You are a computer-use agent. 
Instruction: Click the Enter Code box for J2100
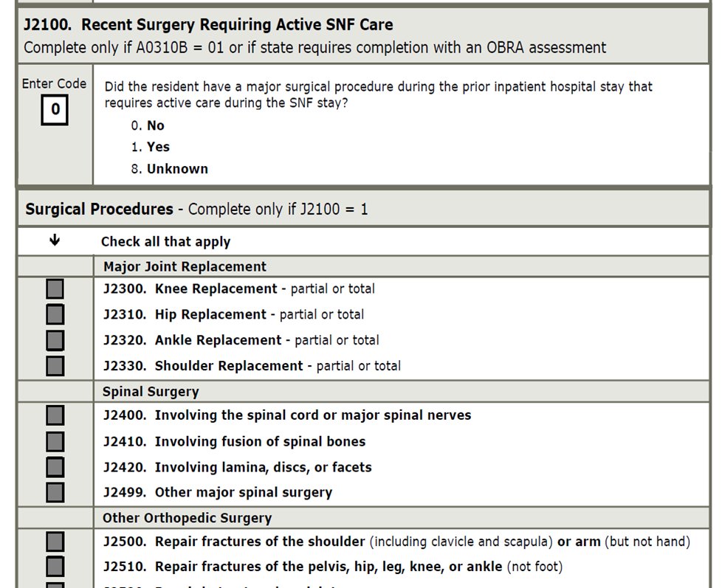[55, 111]
